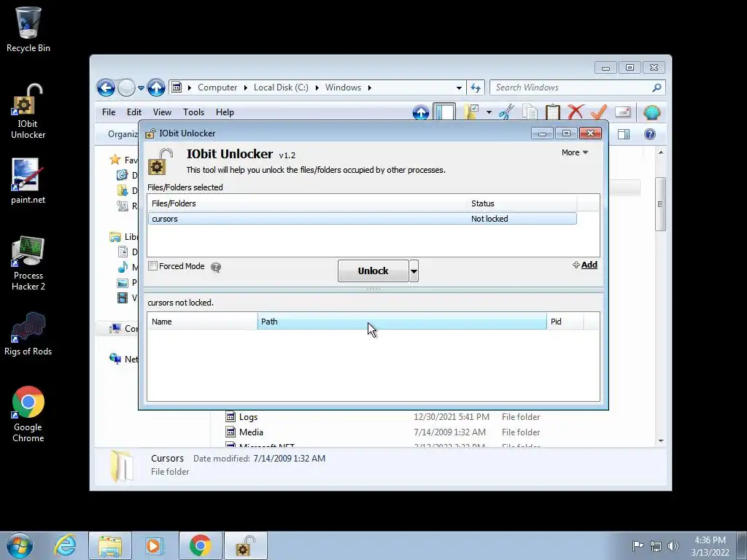Open the folder options dropdown arrow in toolbar
Viewport: 747px width, 560px height.
489,112
